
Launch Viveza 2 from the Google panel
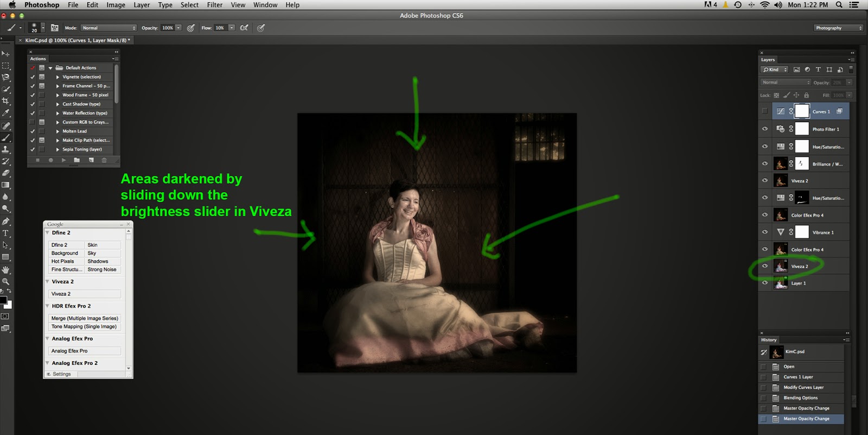(85, 294)
